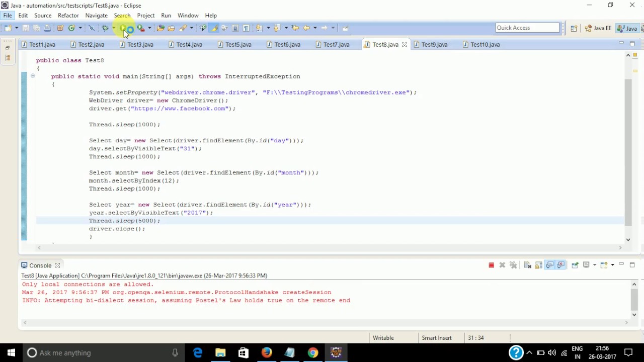Image resolution: width=644 pixels, height=362 pixels.
Task: Open Display Selected Console dropdown arrow
Action: click(594, 265)
